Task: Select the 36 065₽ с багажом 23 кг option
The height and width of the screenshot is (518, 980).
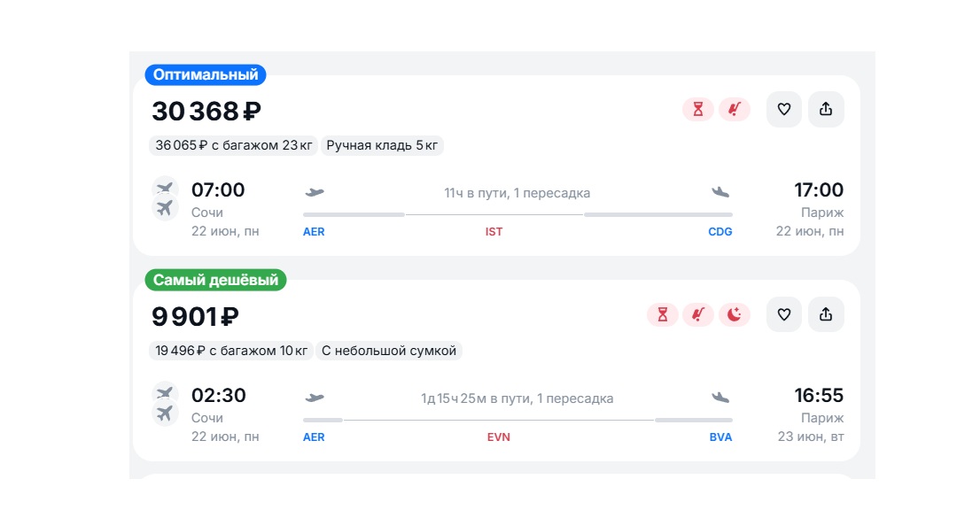Action: point(233,145)
